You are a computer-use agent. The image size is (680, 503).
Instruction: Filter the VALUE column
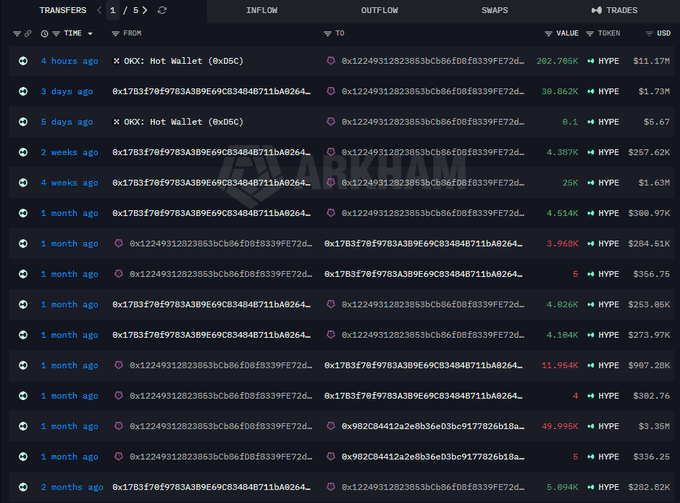click(x=549, y=33)
